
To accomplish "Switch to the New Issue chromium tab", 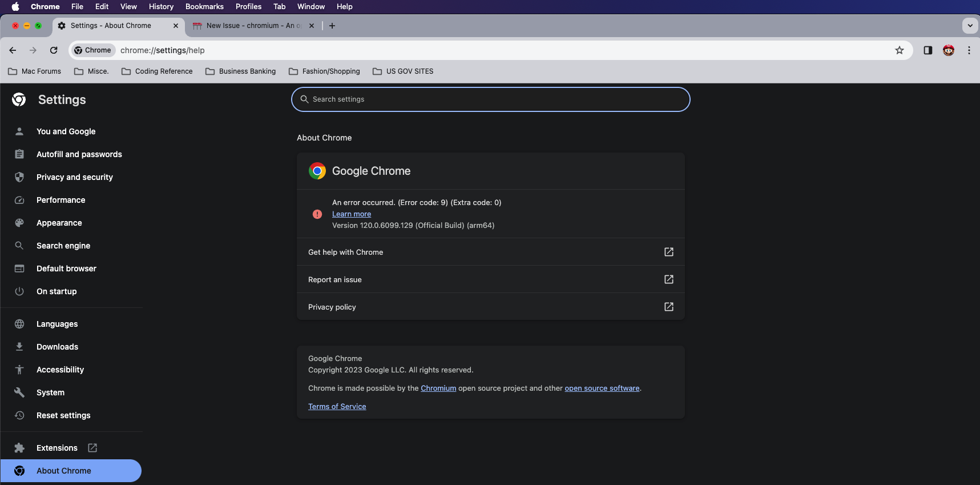I will click(251, 26).
